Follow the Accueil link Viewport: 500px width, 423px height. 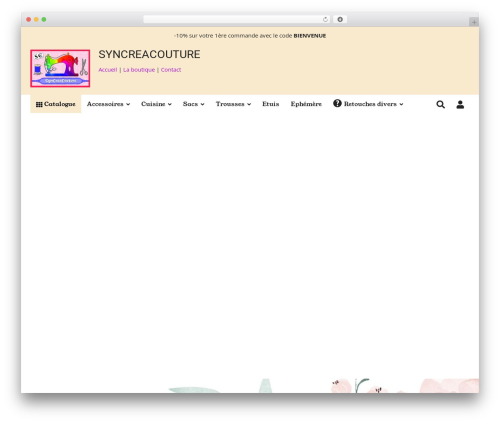tap(108, 70)
